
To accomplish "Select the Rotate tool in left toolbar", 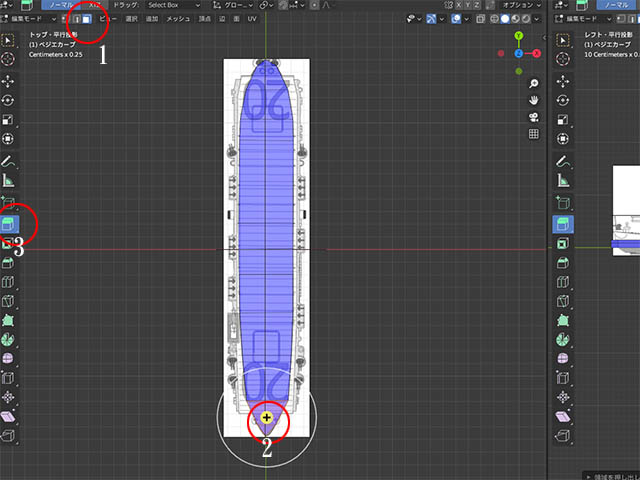I will (9, 101).
